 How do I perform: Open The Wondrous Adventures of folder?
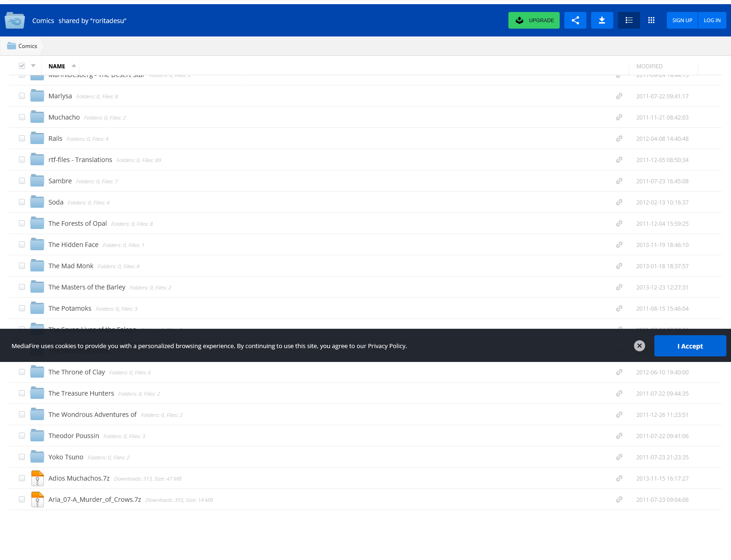[x=92, y=415]
